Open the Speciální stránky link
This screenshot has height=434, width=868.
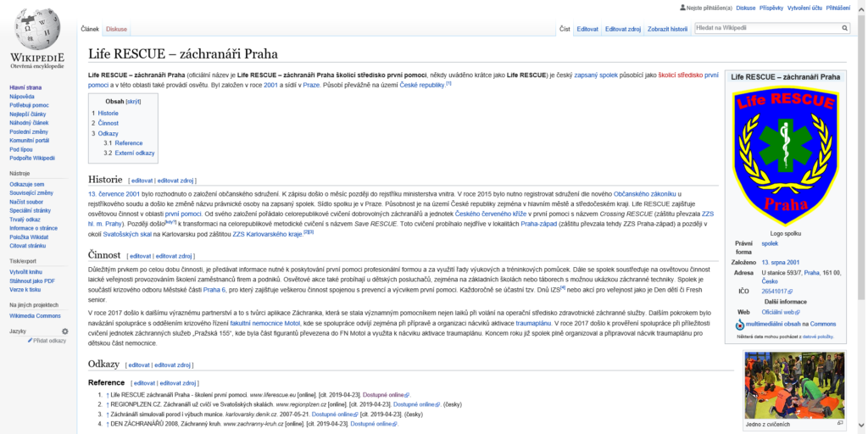pyautogui.click(x=30, y=211)
